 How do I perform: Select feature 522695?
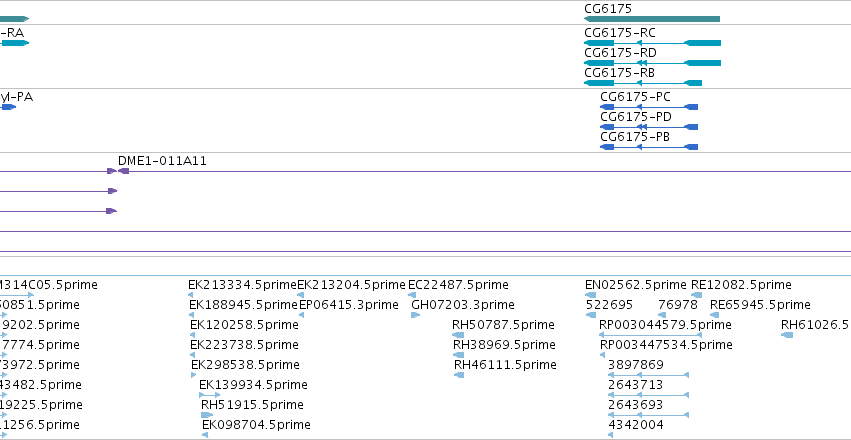[x=609, y=305]
